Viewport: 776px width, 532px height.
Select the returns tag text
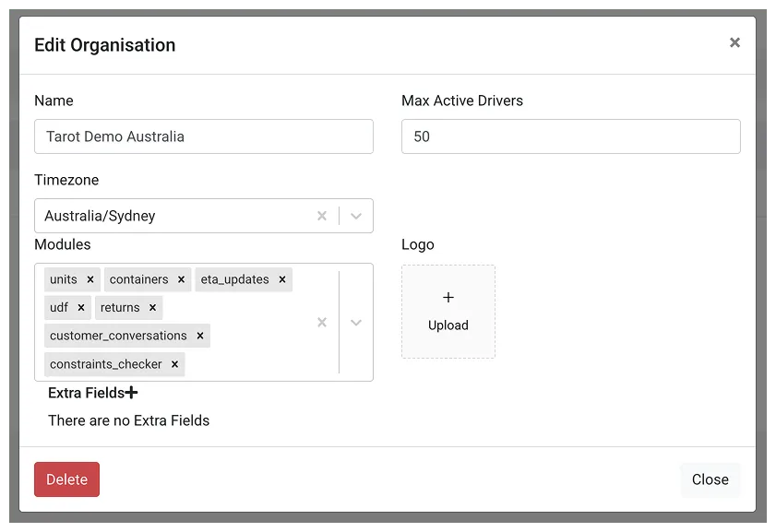[x=120, y=308]
